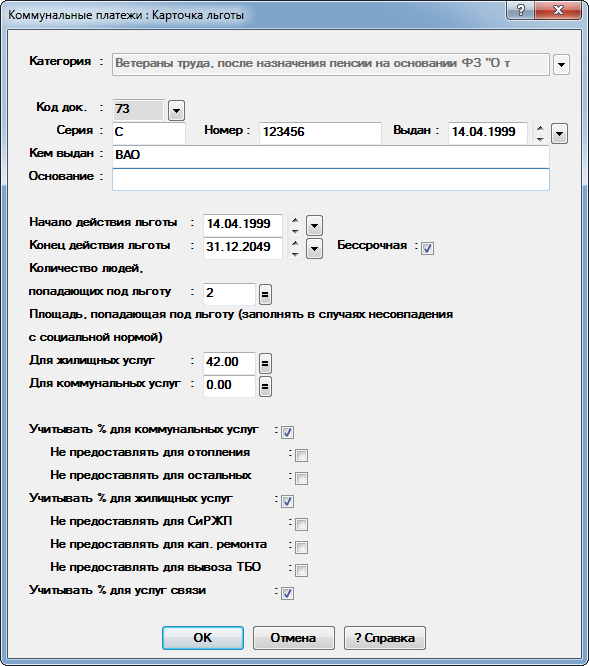Click calculator button beside people count field
The height and width of the screenshot is (666, 589).
tap(265, 294)
